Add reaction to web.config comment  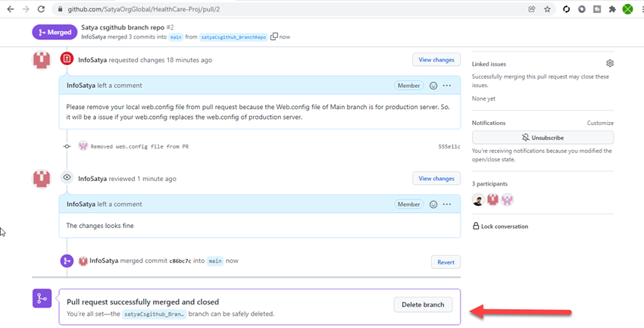pos(433,86)
